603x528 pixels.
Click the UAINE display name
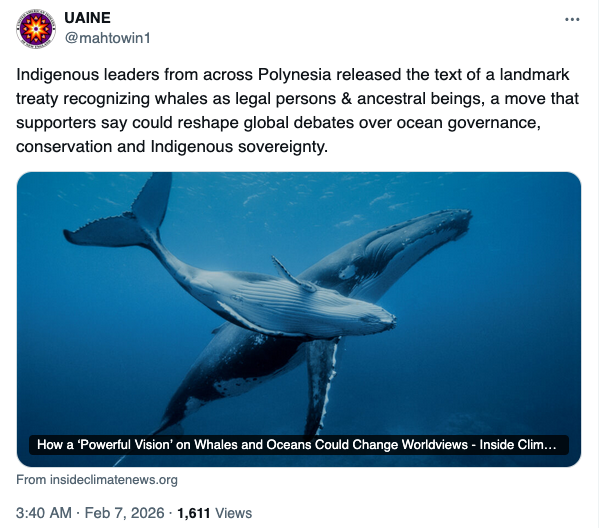pos(87,19)
